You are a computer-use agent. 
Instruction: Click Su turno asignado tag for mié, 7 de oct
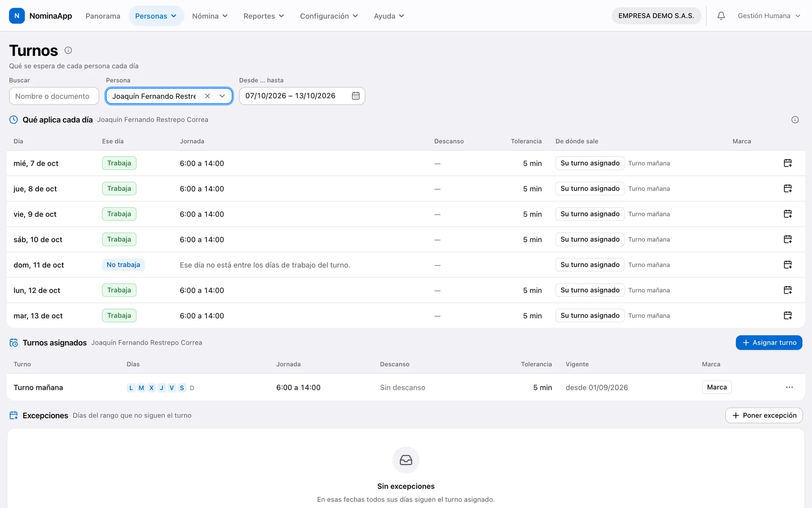[590, 163]
